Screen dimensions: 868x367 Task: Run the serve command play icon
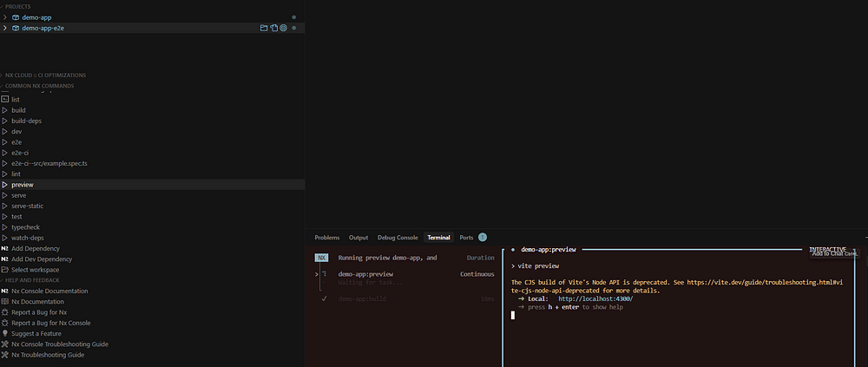(5, 195)
